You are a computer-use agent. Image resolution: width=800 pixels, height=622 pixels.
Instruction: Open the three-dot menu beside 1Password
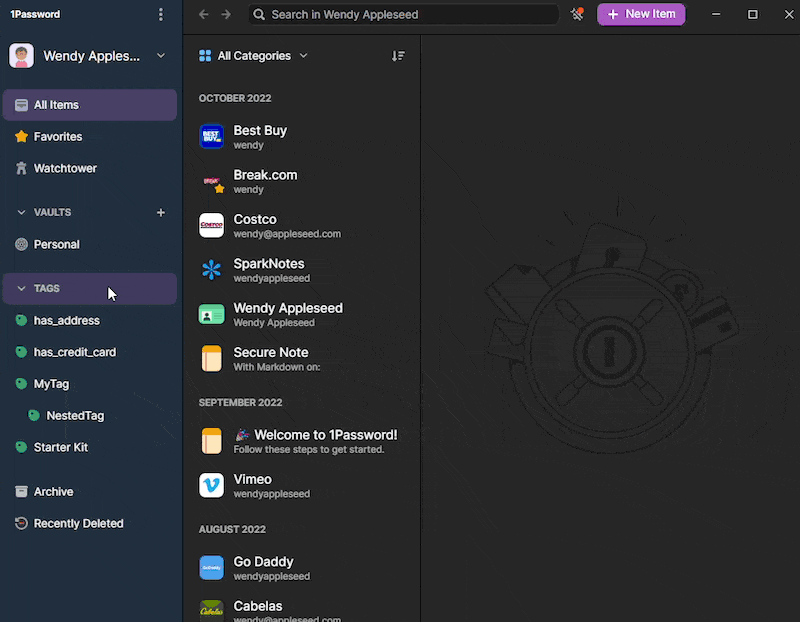(x=161, y=14)
